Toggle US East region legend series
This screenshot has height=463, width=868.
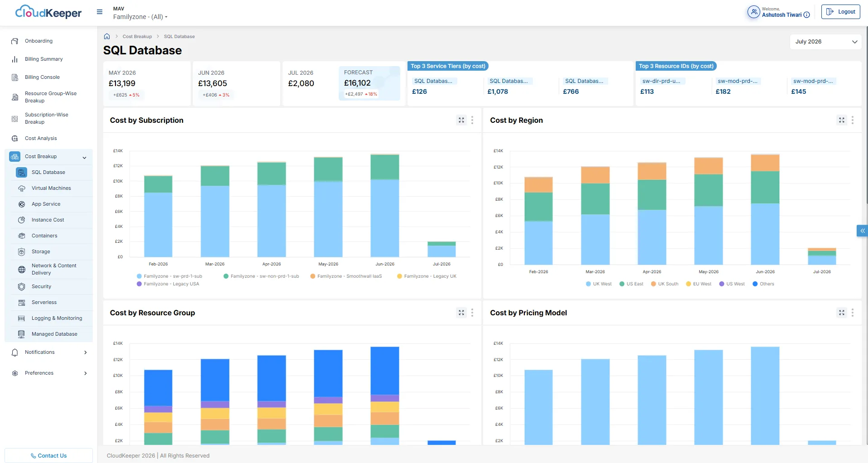point(631,284)
